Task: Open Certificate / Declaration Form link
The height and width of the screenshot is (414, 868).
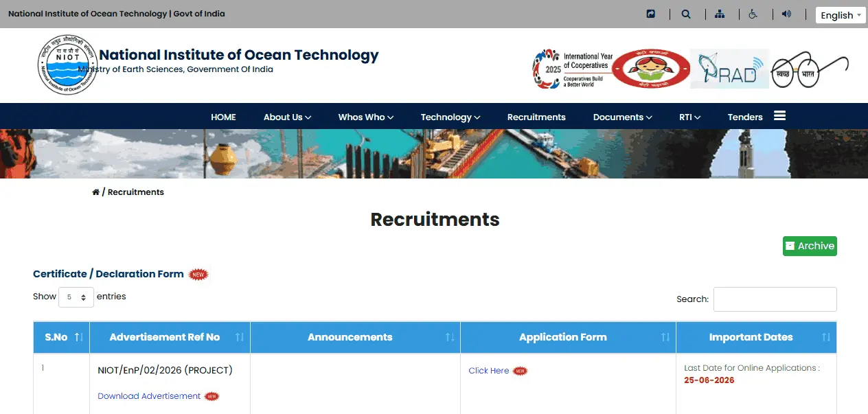Action: tap(108, 274)
